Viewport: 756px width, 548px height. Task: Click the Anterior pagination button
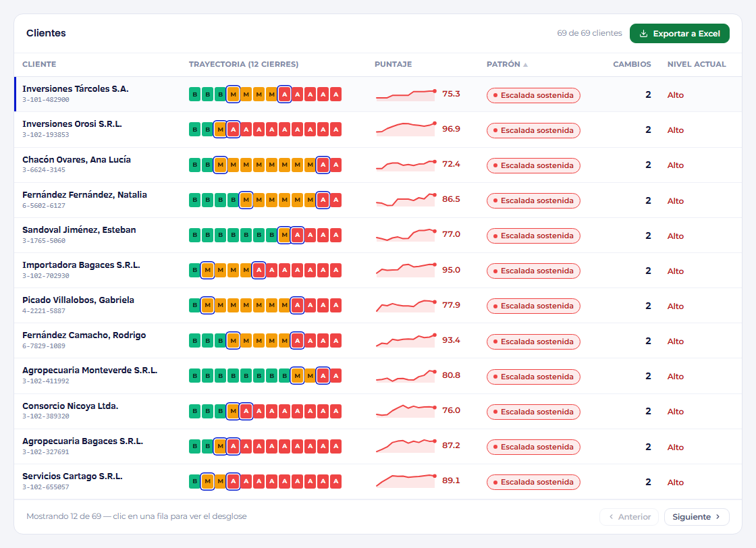point(629,517)
